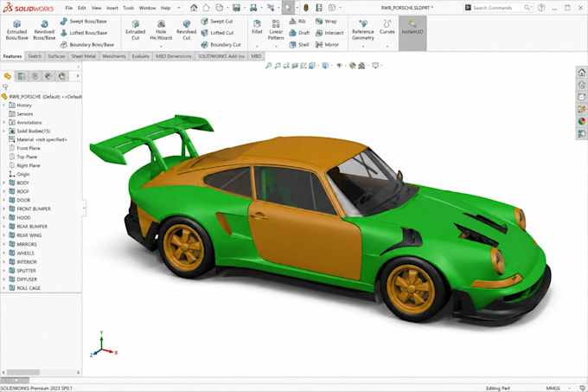
Task: Switch to PropertyManager panel tab
Action: pyautogui.click(x=22, y=76)
